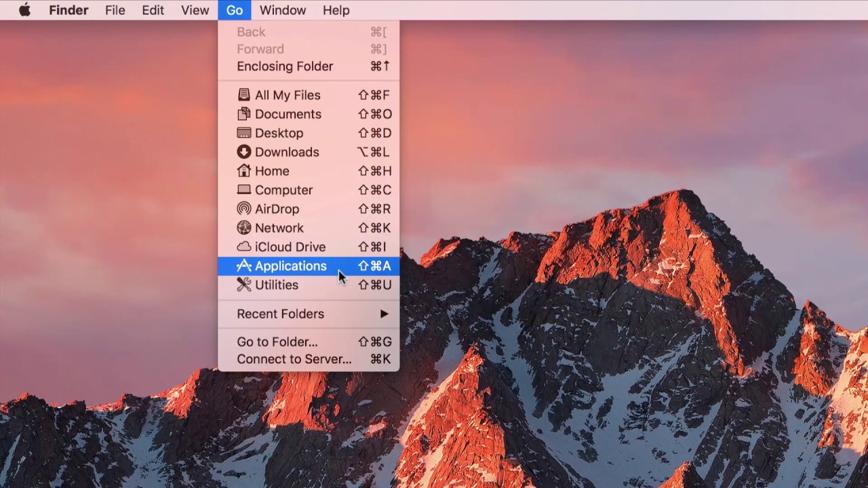Click the Desktop label

click(x=279, y=133)
